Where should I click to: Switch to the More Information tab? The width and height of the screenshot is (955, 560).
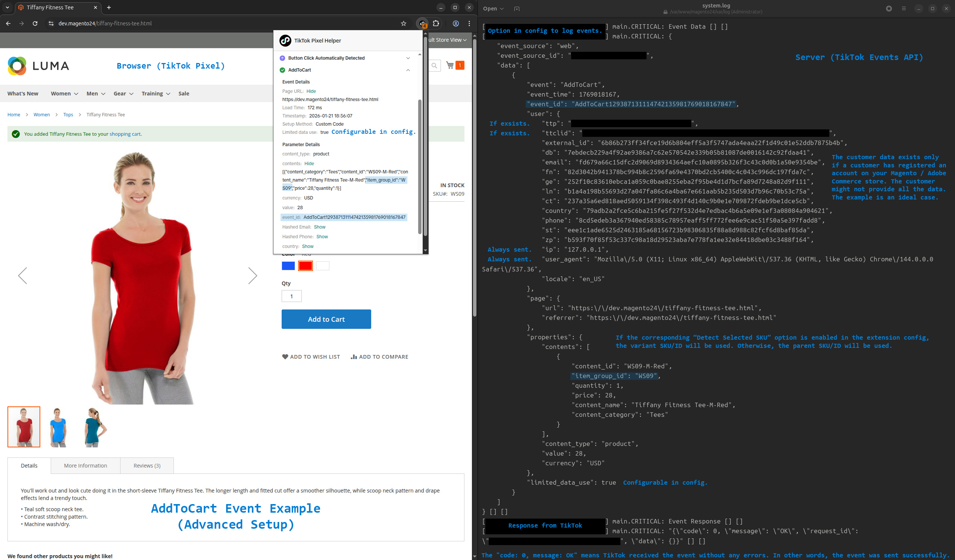(x=86, y=466)
